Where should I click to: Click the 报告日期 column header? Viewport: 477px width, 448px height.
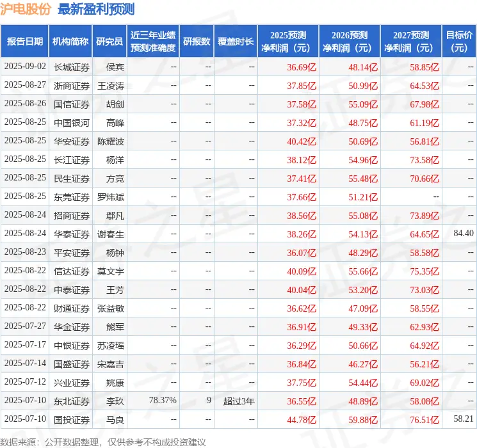pos(24,42)
